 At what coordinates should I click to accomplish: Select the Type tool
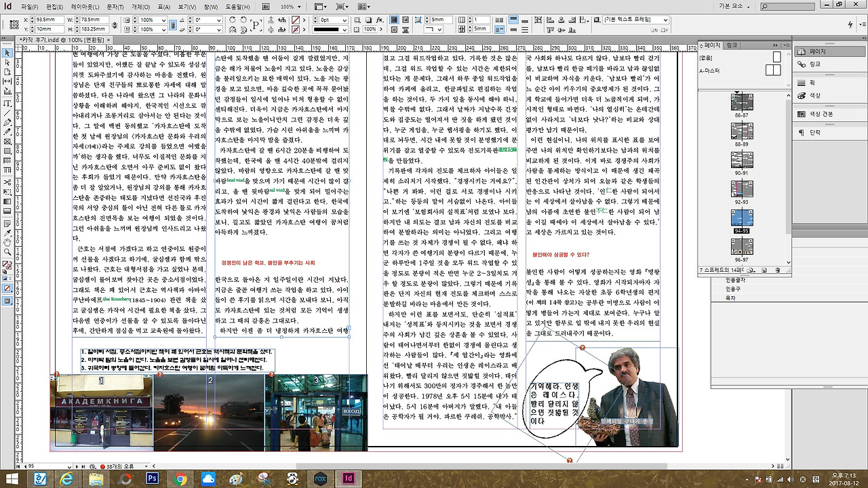click(7, 103)
